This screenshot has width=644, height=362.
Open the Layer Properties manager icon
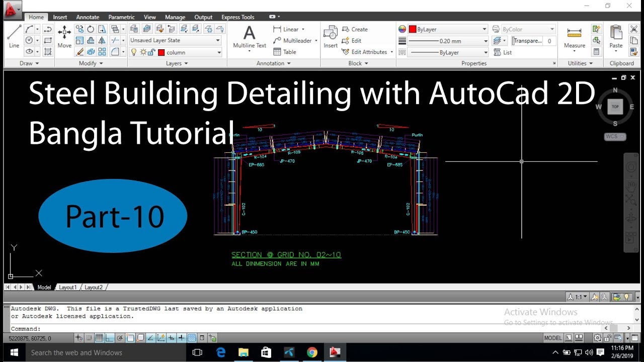[134, 29]
